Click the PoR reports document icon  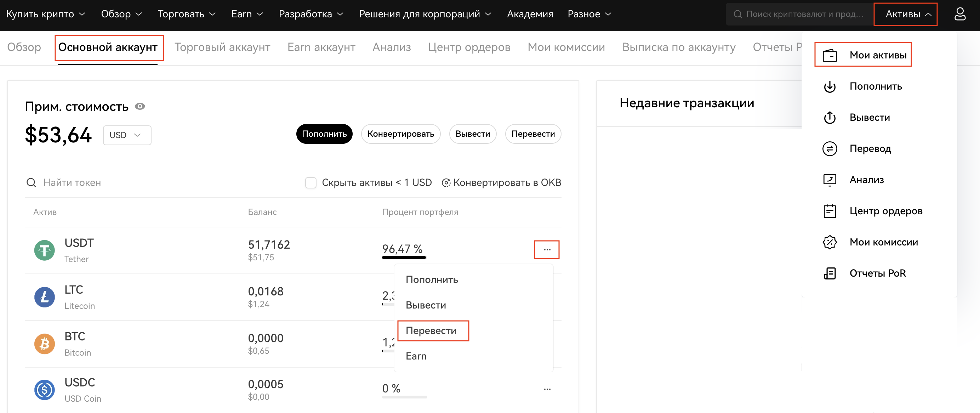click(x=830, y=273)
